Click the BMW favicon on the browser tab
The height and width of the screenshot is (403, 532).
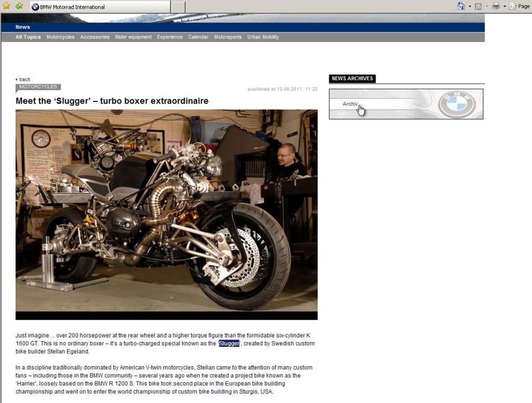pyautogui.click(x=35, y=7)
